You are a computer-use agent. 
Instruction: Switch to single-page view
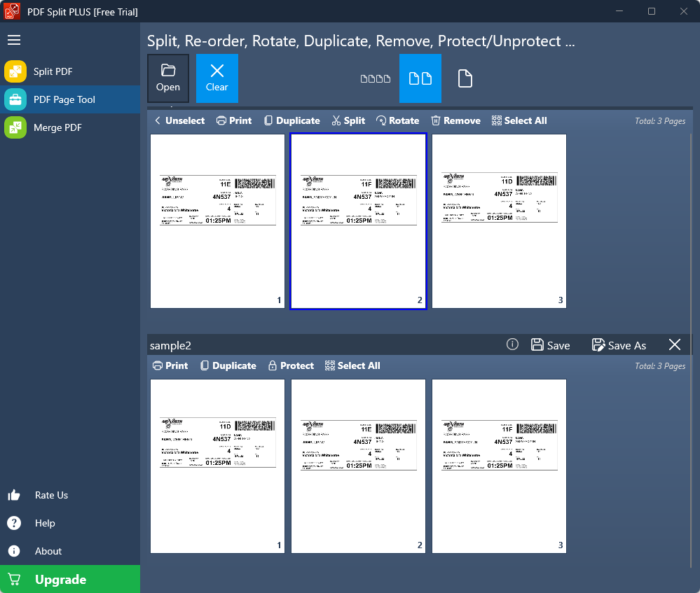[x=465, y=78]
